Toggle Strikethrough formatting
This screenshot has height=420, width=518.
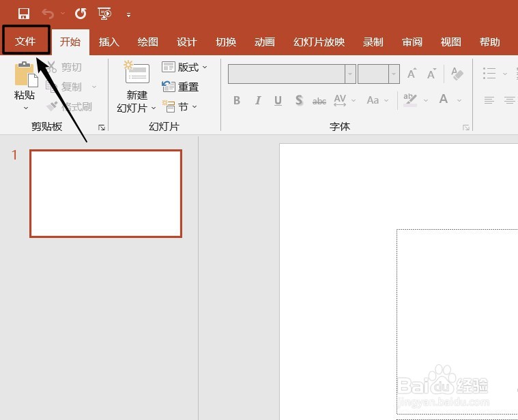[x=319, y=101]
